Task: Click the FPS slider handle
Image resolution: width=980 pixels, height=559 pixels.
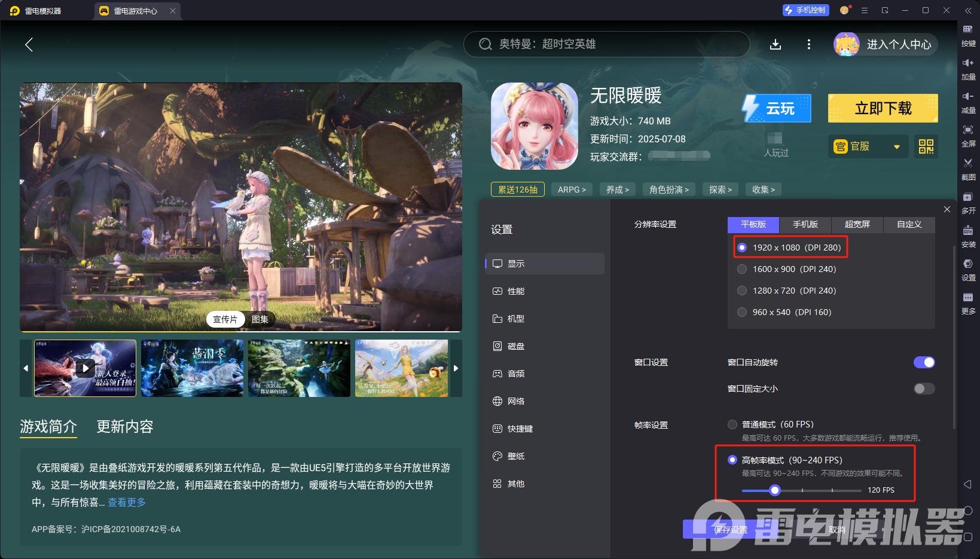Action: point(775,490)
